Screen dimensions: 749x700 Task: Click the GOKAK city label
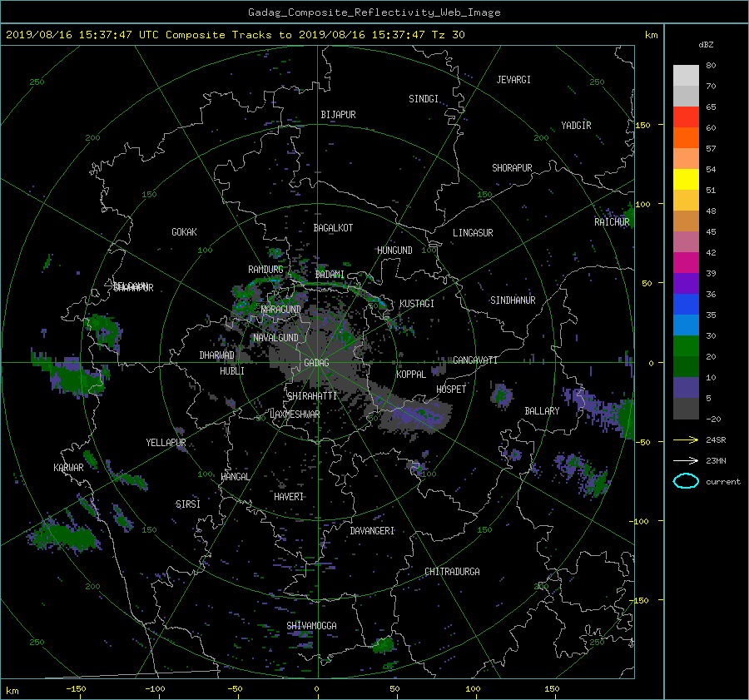184,232
